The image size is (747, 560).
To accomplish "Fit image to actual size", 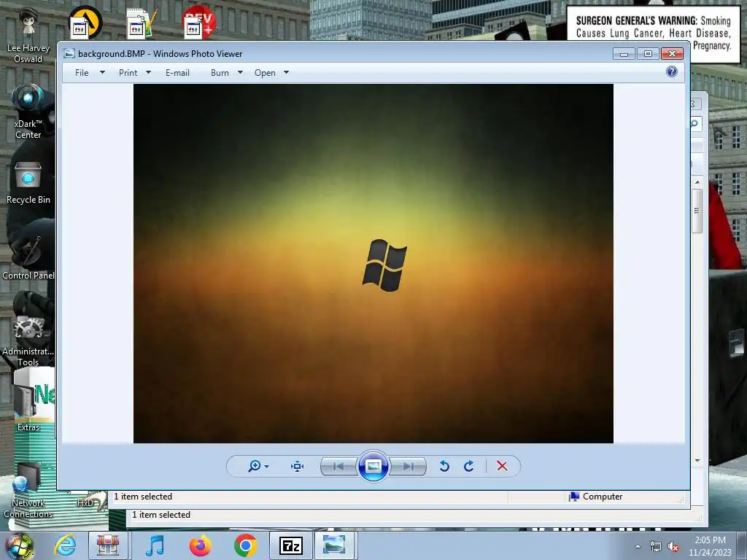I will coord(298,466).
